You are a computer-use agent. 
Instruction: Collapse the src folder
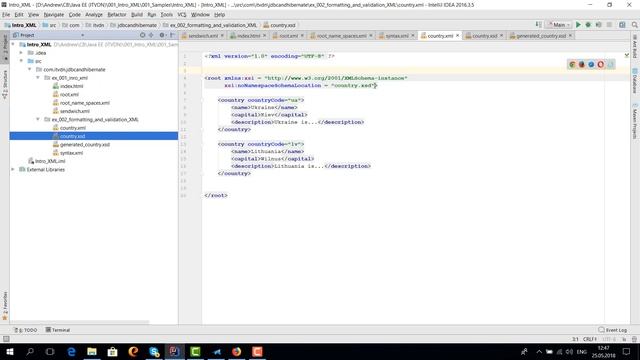tap(21, 61)
